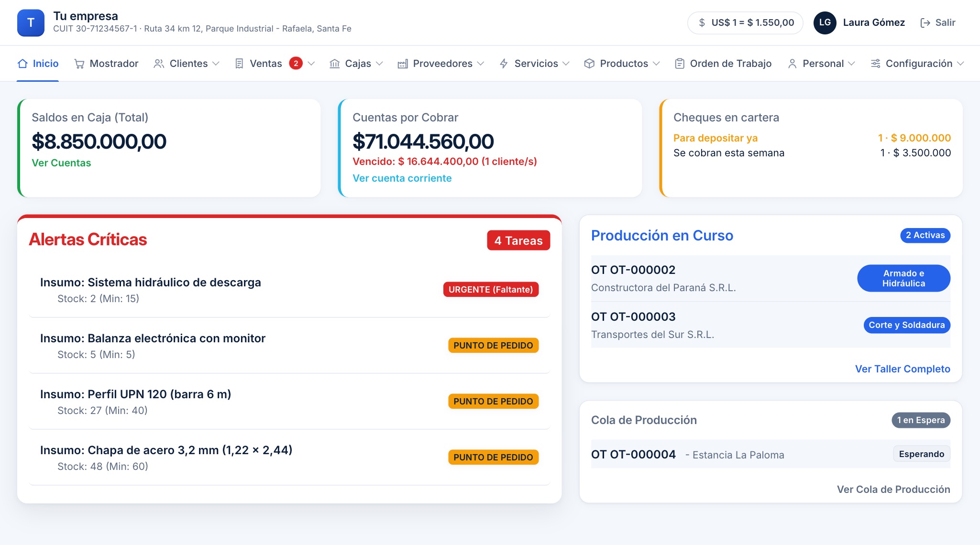Expand the Cajas dropdown chevron
The image size is (980, 545).
(379, 64)
